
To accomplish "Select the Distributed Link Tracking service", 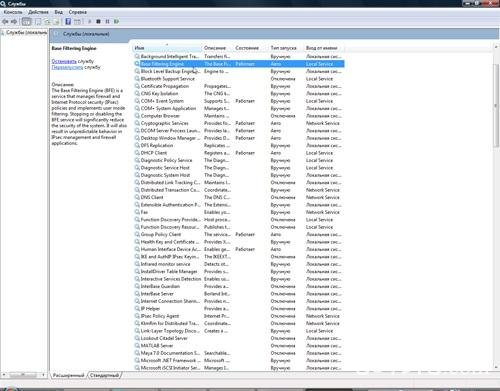I will (x=239, y=182).
